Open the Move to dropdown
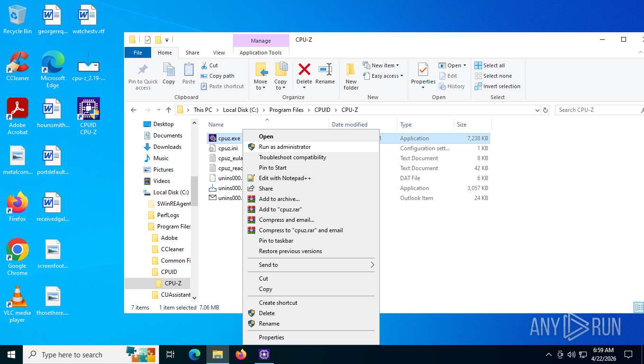The height and width of the screenshot is (364, 644). click(x=260, y=77)
